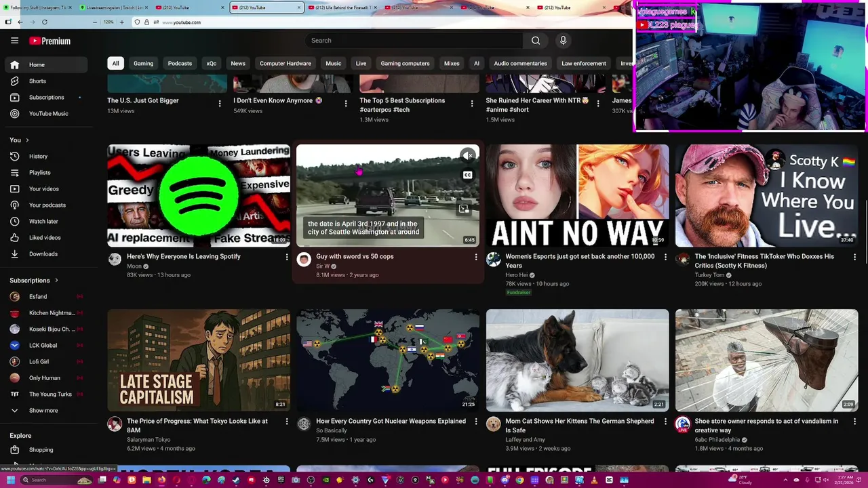
Task: Select the Live filter chip
Action: tap(361, 63)
